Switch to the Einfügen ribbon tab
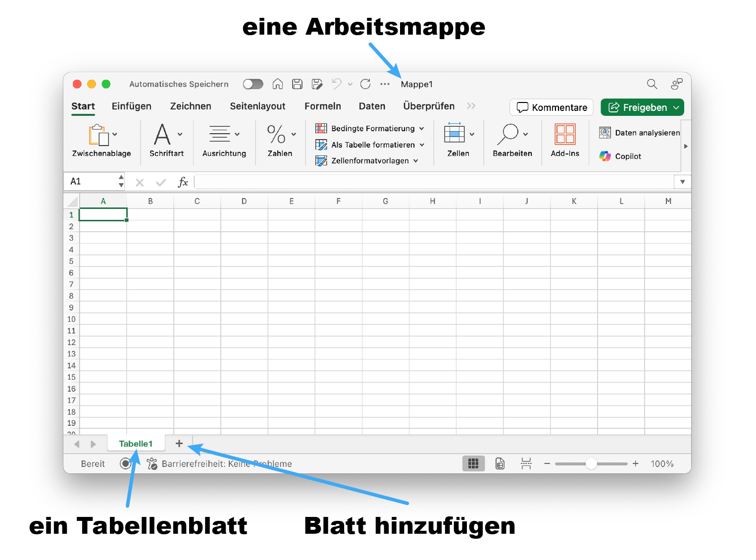The width and height of the screenshot is (756, 560). 131,106
